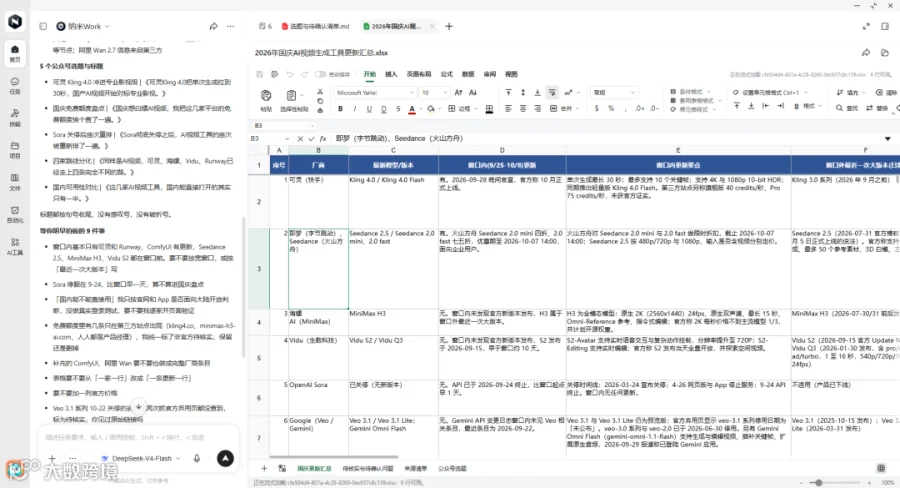Open the font color red A swatch
This screenshot has height=488, width=900.
tap(412, 109)
